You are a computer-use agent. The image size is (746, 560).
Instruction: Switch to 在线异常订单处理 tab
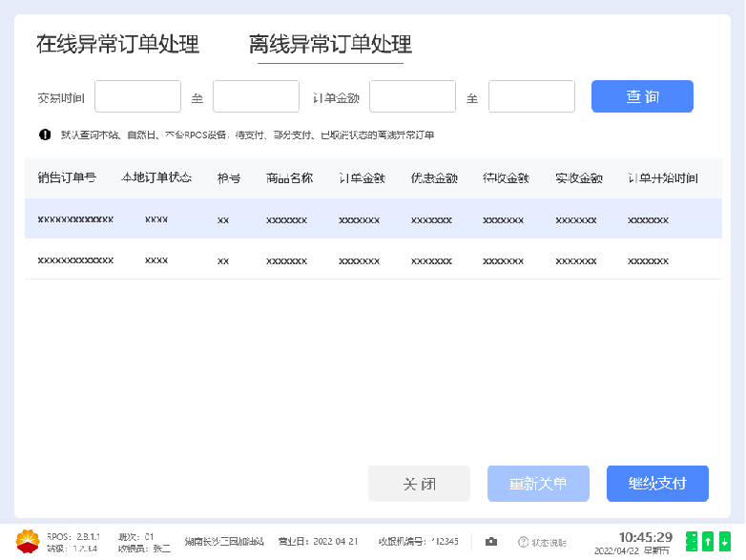117,44
